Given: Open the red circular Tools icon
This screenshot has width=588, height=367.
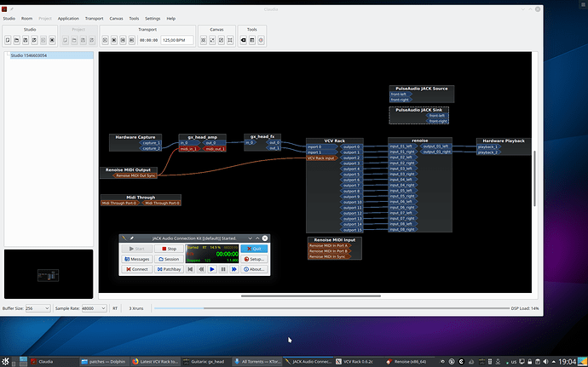Looking at the screenshot, I should point(261,40).
